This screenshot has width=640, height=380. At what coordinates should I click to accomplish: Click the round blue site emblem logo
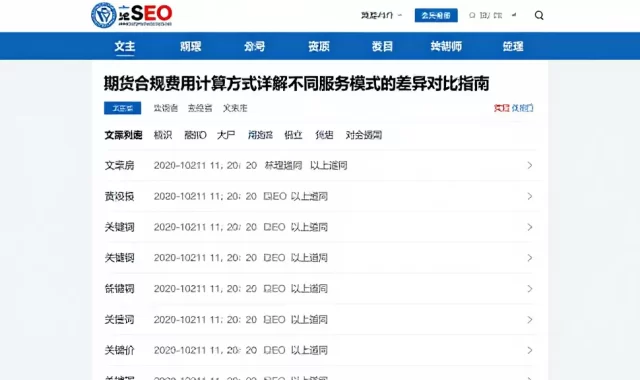click(x=103, y=15)
